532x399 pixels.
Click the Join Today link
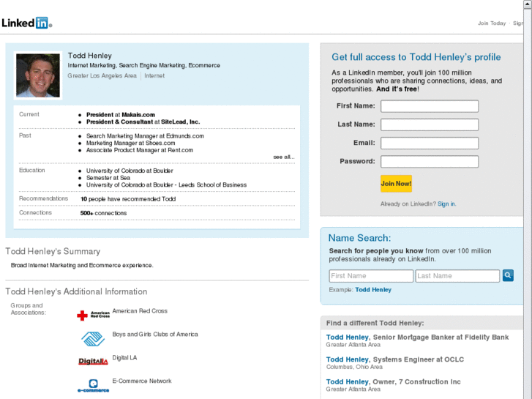click(492, 23)
